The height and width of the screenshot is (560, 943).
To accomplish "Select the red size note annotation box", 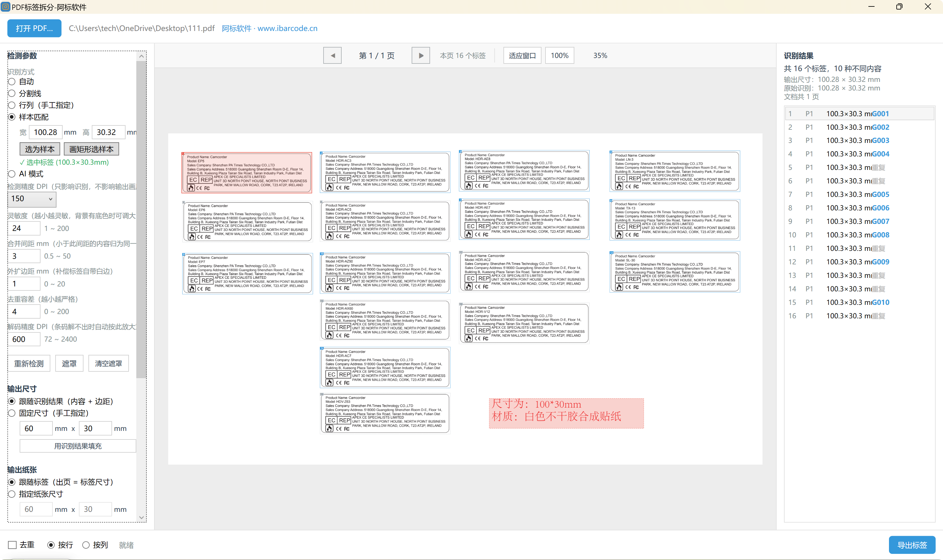I will pyautogui.click(x=566, y=413).
